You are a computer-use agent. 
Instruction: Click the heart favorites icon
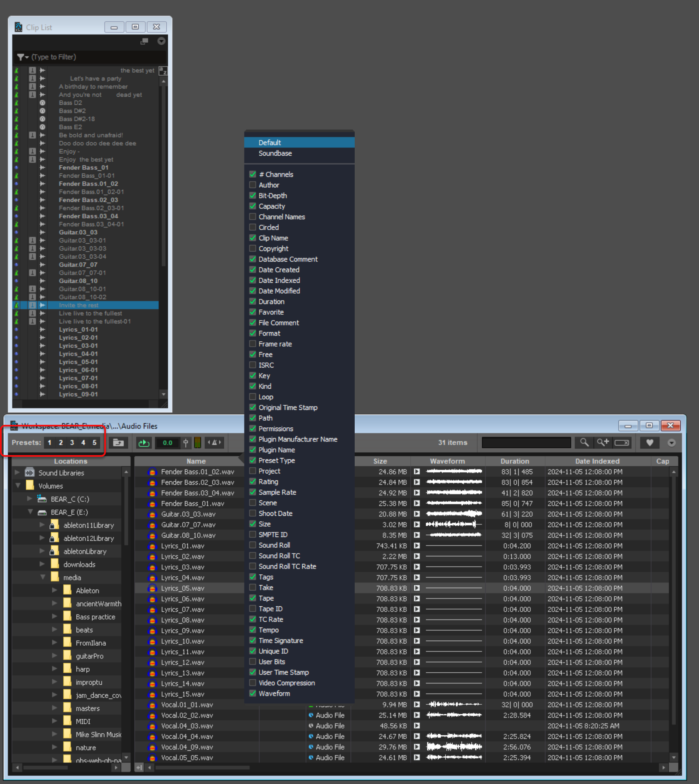650,443
